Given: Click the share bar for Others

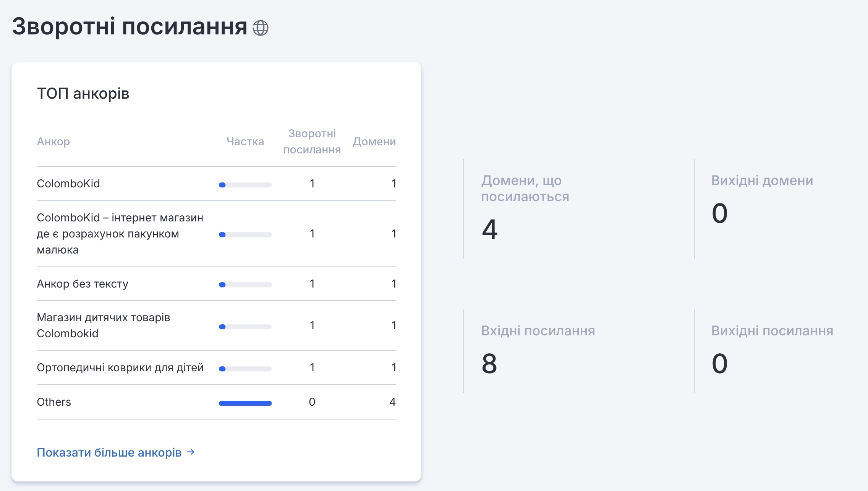Looking at the screenshot, I should pos(245,403).
